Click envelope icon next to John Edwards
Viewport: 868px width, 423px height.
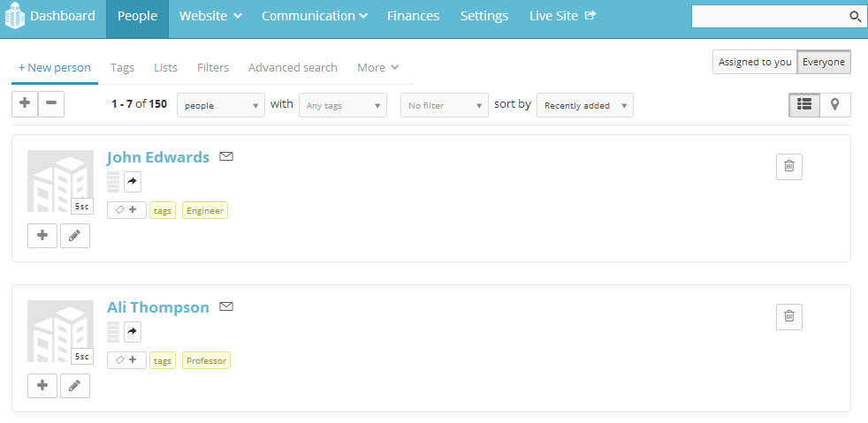click(x=226, y=157)
